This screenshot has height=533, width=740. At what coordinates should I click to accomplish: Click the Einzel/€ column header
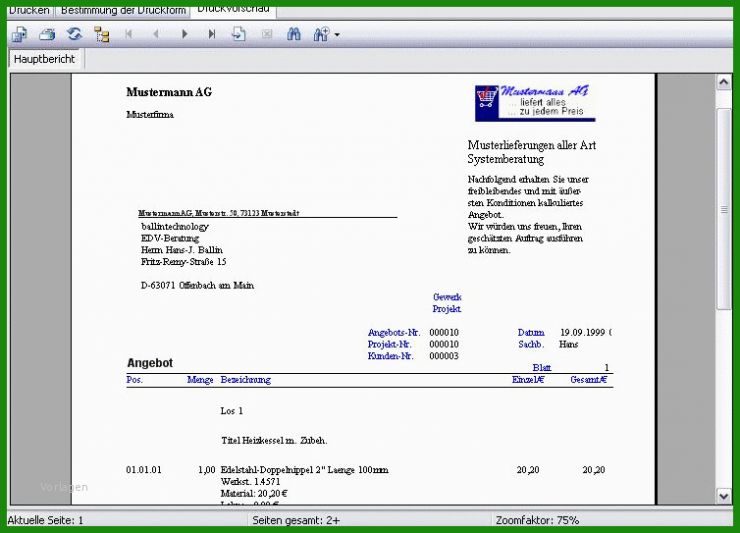click(x=528, y=380)
